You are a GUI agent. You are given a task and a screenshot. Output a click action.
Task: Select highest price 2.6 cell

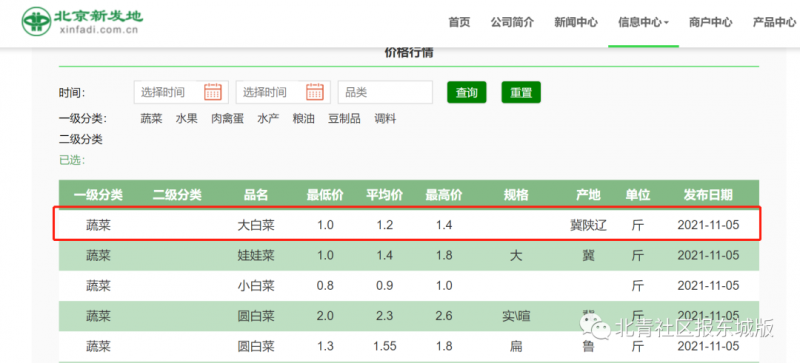(444, 316)
